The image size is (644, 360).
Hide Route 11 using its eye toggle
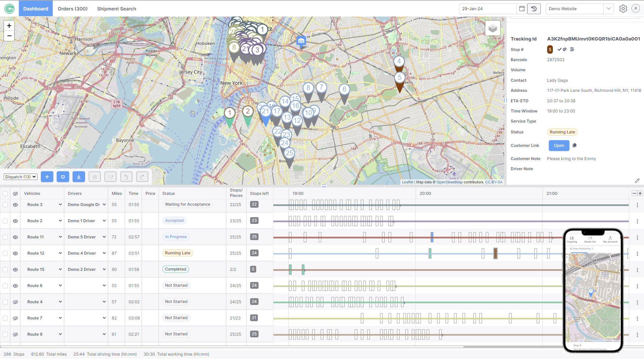click(x=15, y=237)
